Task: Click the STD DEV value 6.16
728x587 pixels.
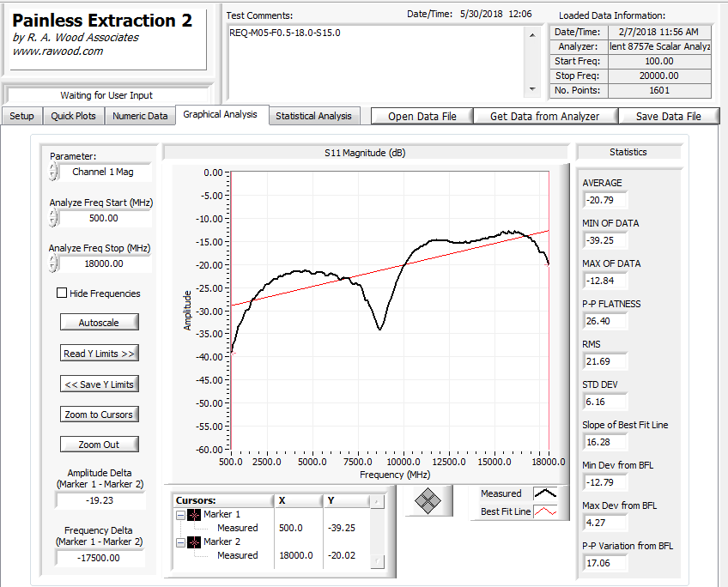Action: click(x=605, y=402)
